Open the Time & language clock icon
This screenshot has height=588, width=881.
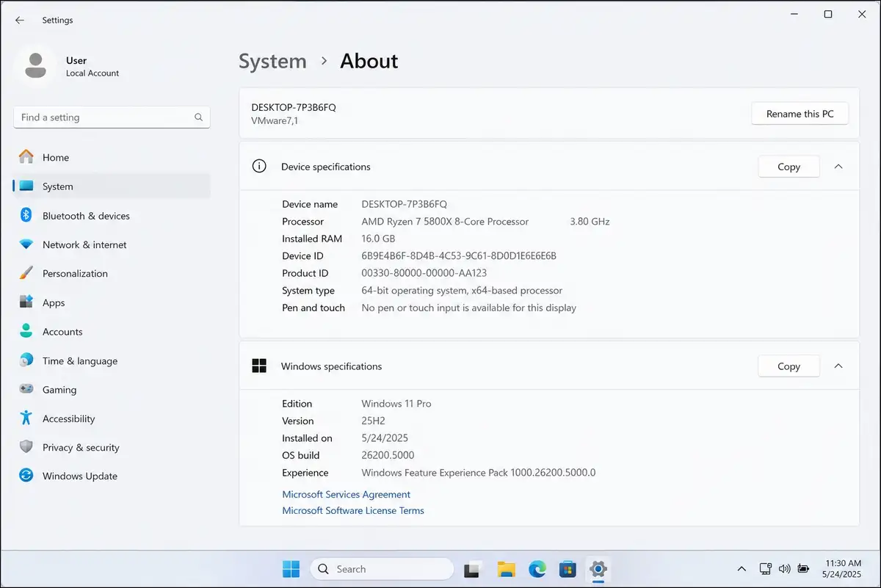coord(26,360)
